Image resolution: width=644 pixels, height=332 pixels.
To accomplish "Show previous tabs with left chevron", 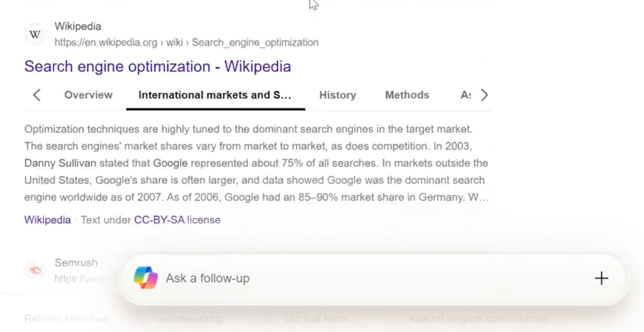I will [x=37, y=95].
